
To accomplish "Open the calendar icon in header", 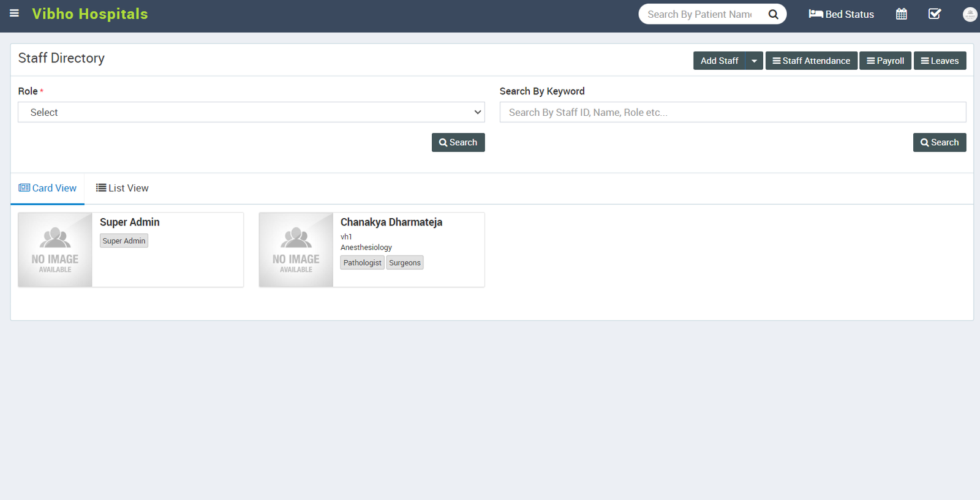I will tap(901, 14).
